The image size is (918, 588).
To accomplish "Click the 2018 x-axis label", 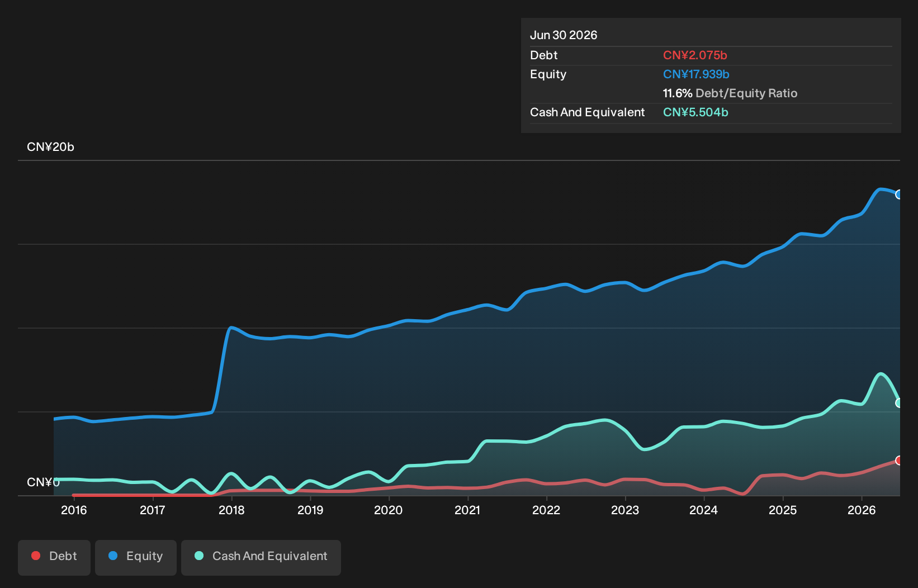I will 231,510.
